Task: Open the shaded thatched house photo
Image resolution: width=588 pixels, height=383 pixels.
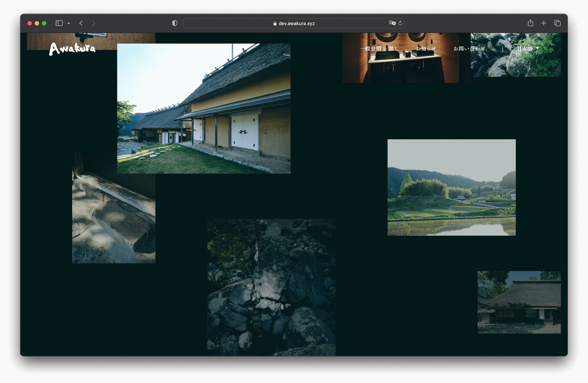Action: [519, 302]
